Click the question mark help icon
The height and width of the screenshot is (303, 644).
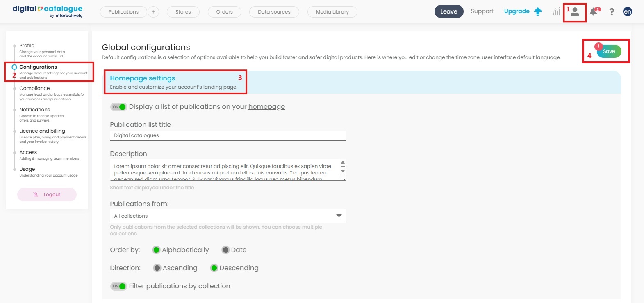tap(612, 12)
